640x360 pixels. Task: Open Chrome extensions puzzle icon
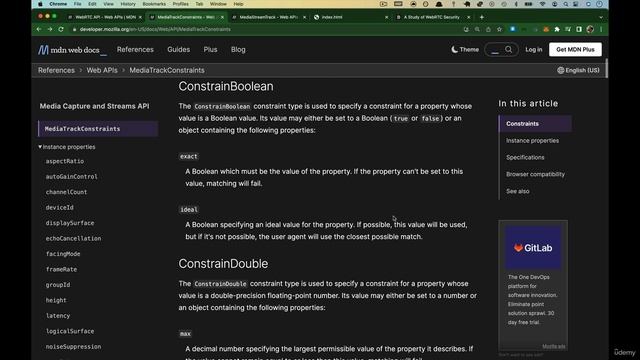557,29
